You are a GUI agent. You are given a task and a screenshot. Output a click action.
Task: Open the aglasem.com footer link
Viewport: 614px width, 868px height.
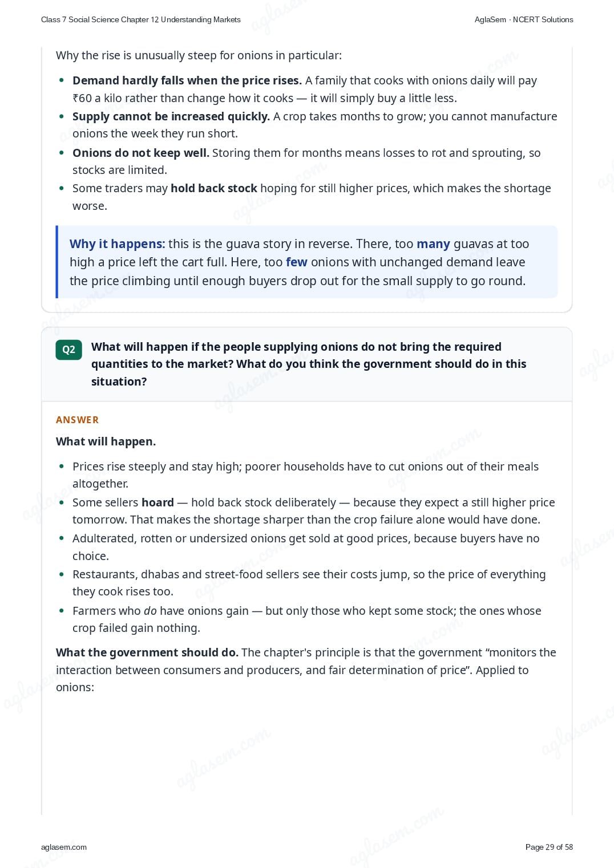(x=64, y=847)
